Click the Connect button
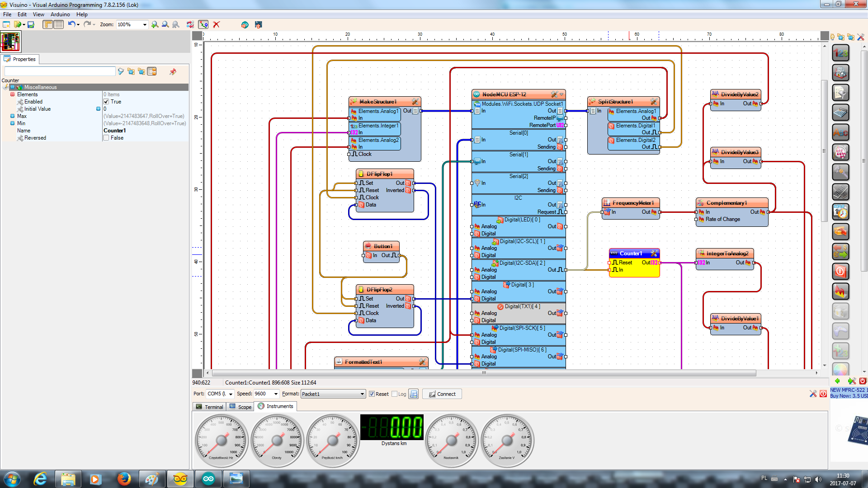Viewport: 868px width, 488px height. (442, 394)
